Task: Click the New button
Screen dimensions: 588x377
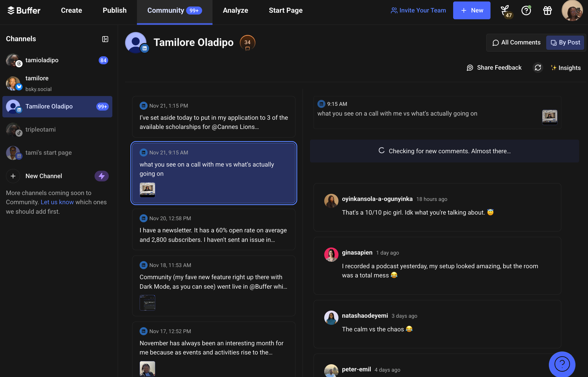Action: coord(472,10)
